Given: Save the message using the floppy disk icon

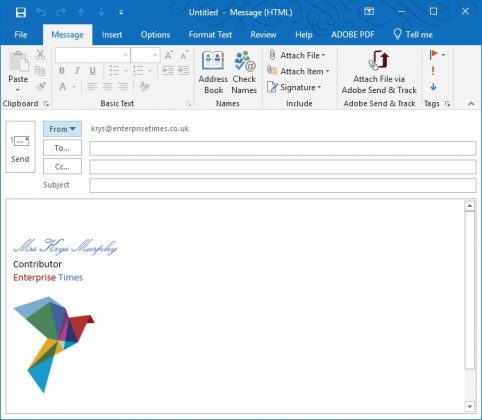Looking at the screenshot, I should click(21, 13).
